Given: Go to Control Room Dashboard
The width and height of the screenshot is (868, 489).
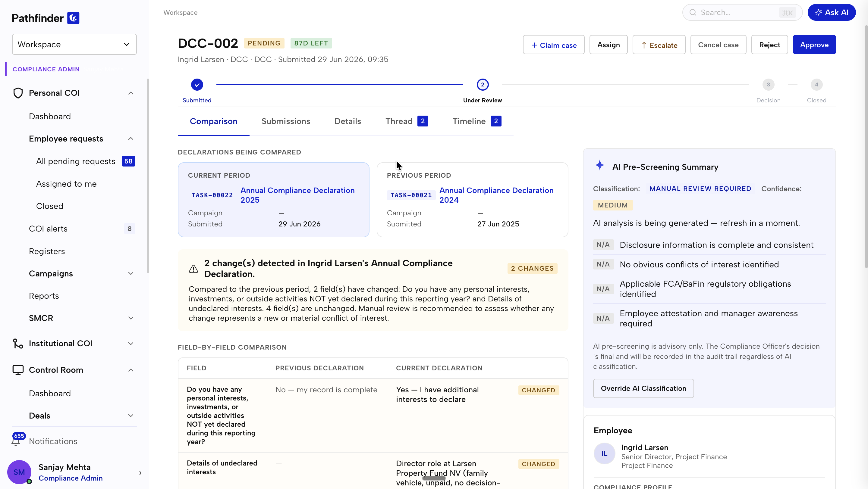Looking at the screenshot, I should (x=50, y=394).
